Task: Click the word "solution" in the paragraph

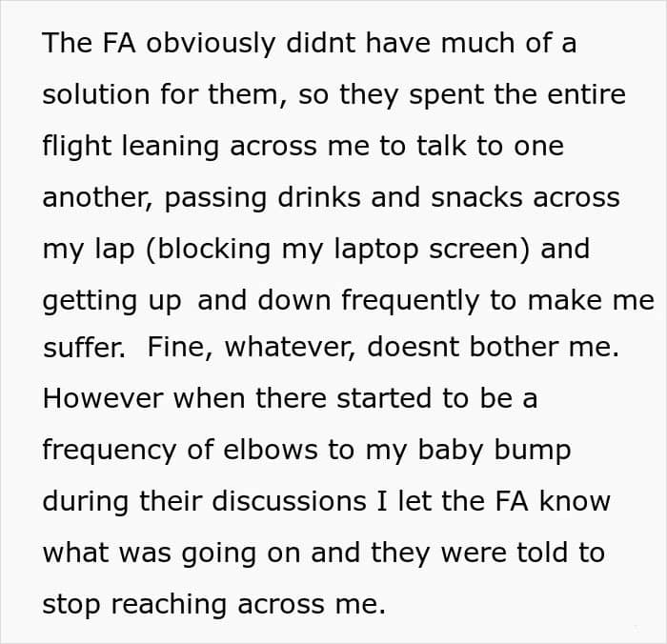Action: [95, 94]
